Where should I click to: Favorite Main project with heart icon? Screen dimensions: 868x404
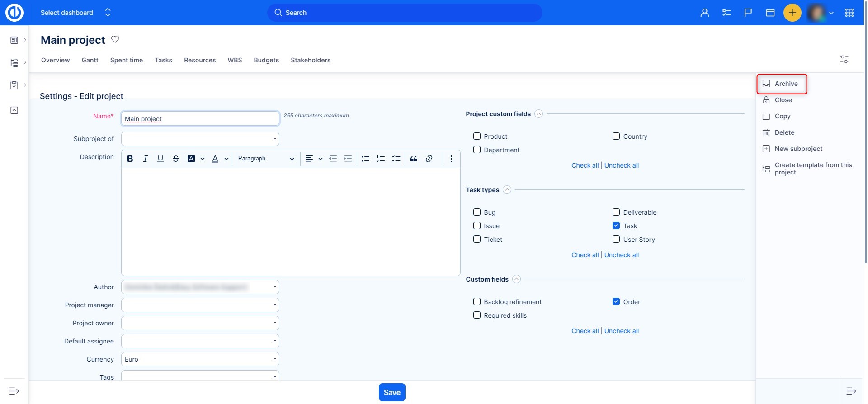[x=115, y=39]
